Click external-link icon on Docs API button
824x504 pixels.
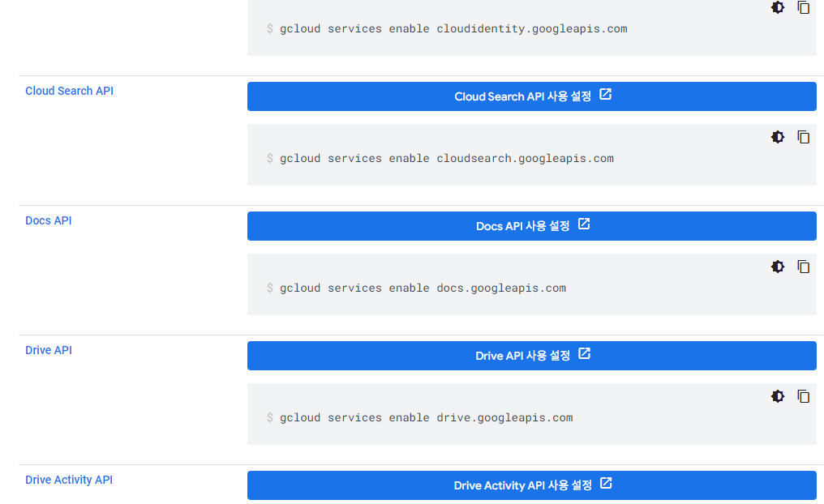584,224
